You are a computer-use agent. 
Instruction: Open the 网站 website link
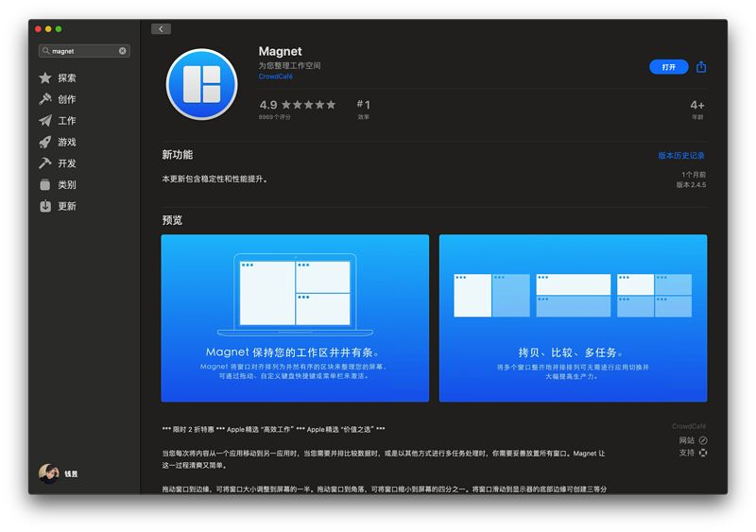tap(687, 440)
